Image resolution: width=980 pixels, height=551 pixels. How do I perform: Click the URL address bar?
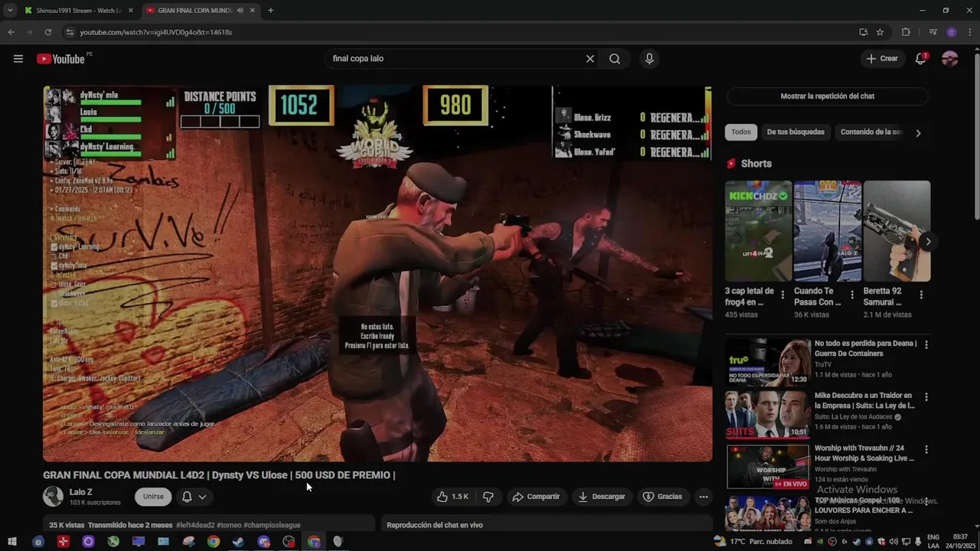459,32
